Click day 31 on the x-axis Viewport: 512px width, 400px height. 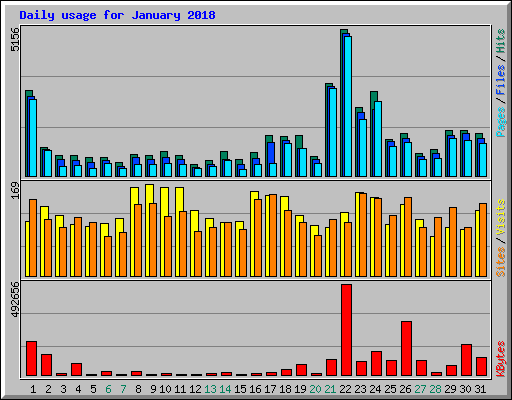click(480, 389)
